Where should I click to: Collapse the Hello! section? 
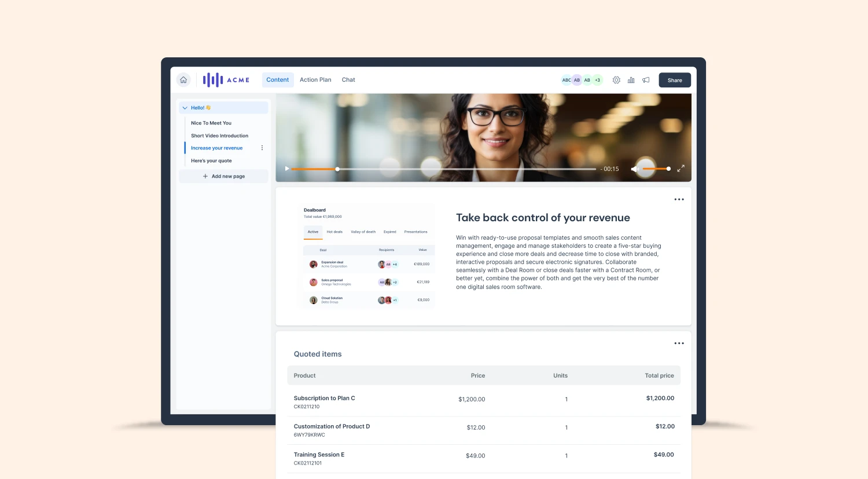185,108
